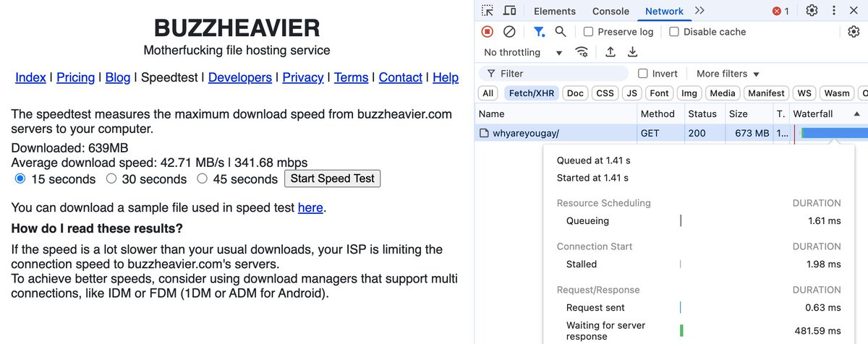Click the Method column header

pyautogui.click(x=660, y=114)
